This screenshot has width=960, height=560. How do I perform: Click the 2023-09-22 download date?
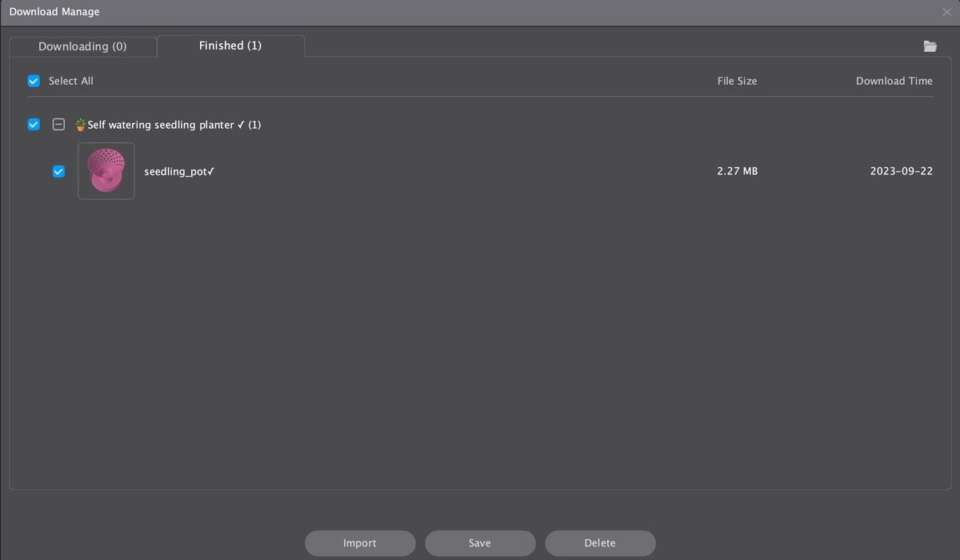click(902, 171)
